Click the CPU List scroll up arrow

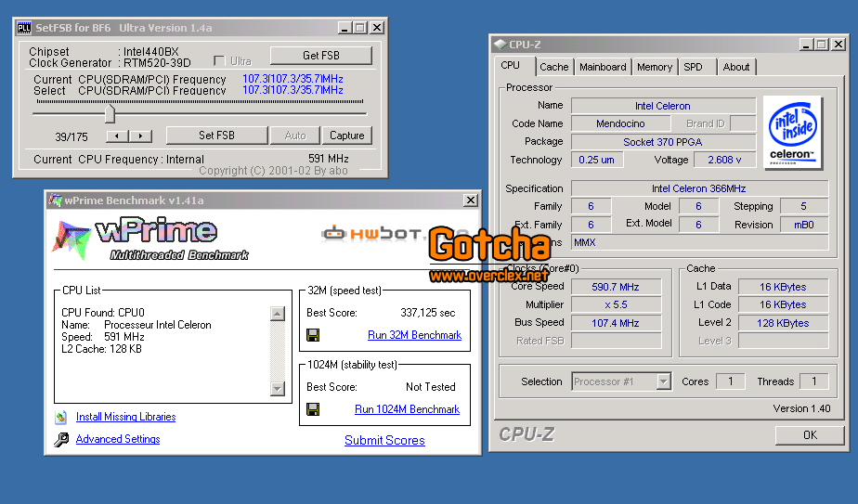click(x=278, y=314)
